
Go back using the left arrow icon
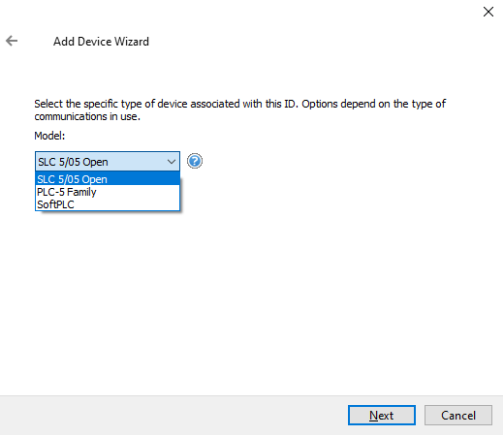[12, 41]
